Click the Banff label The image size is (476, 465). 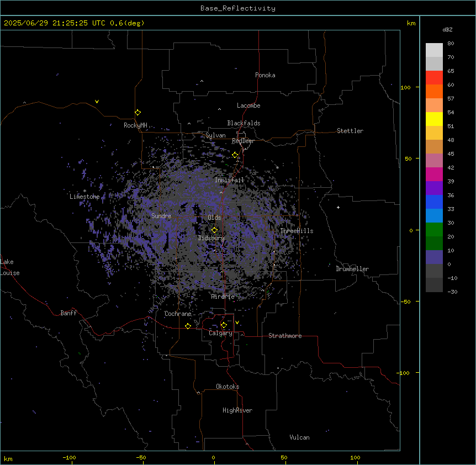68,313
